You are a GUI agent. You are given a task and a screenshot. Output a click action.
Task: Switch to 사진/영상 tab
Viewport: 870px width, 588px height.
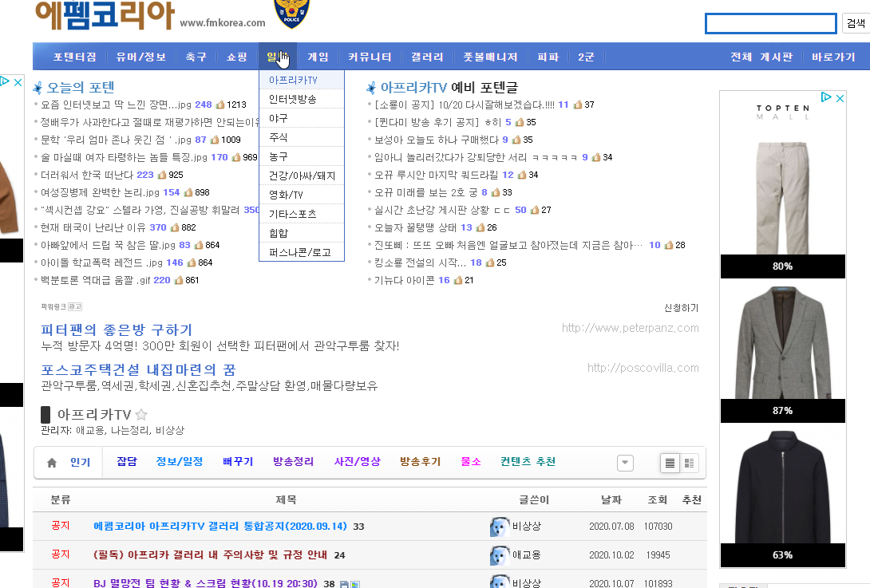click(x=358, y=461)
